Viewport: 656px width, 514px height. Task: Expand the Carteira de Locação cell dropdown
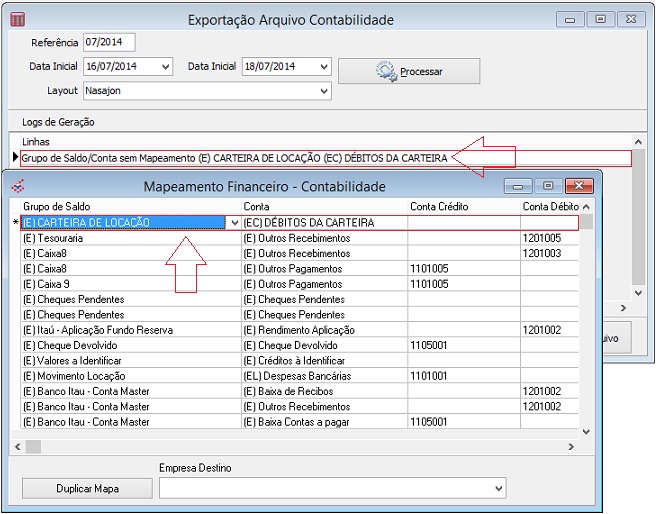coord(234,223)
